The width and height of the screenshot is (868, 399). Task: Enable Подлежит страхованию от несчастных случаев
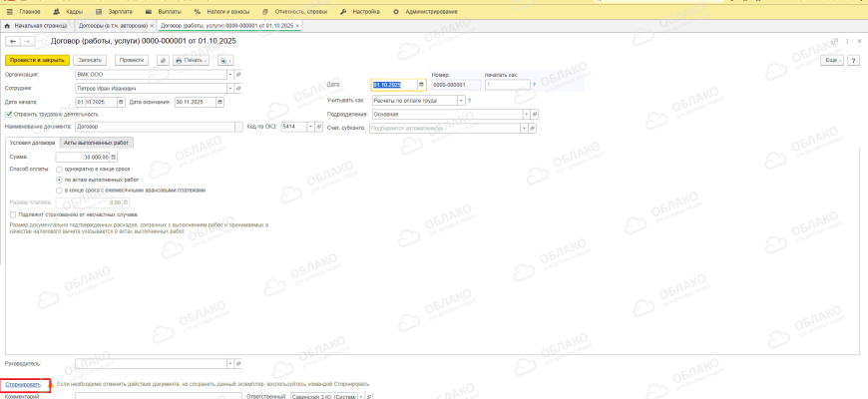[x=12, y=214]
